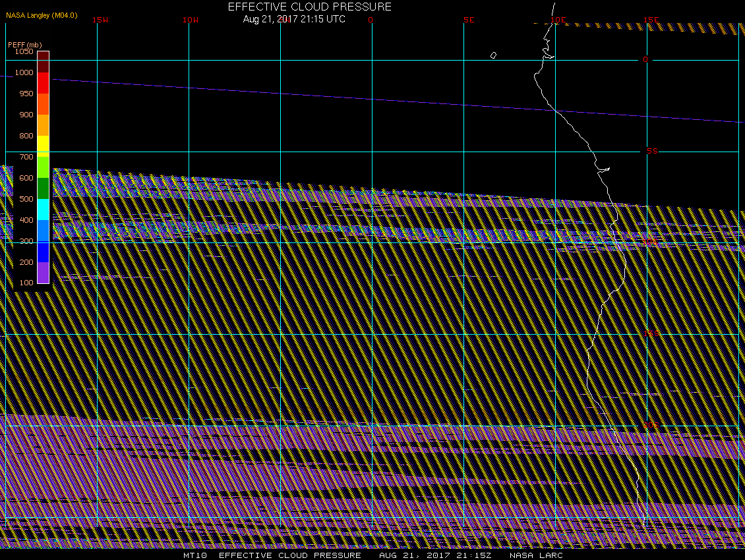Screen dimensions: 745x560
Task: Click the 900 colorbar value
Action: click(x=26, y=115)
